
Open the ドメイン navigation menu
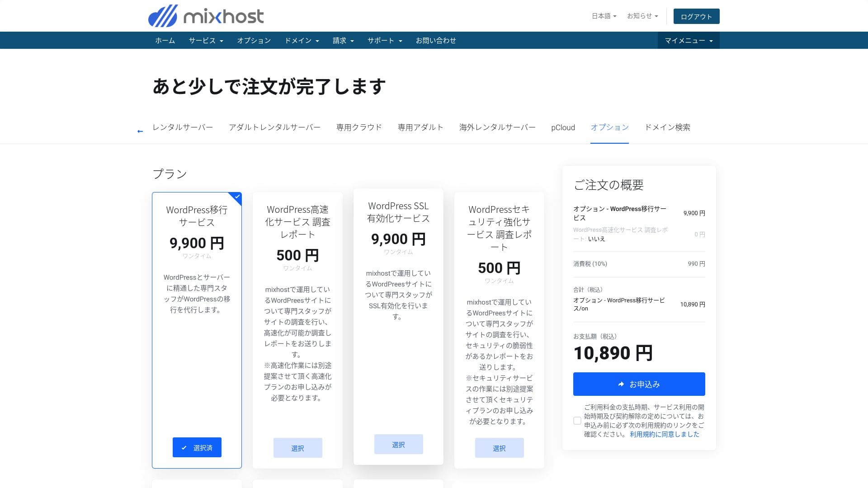[302, 41]
